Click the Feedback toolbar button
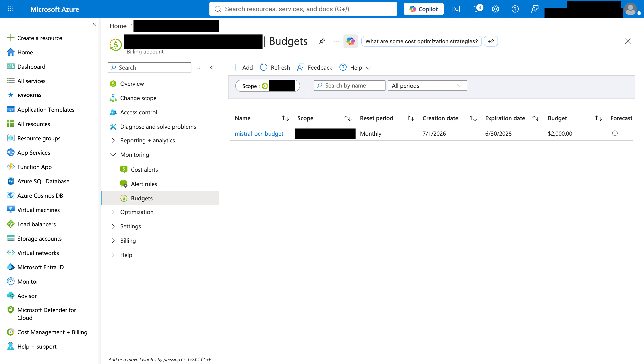This screenshot has height=364, width=644. (x=314, y=68)
